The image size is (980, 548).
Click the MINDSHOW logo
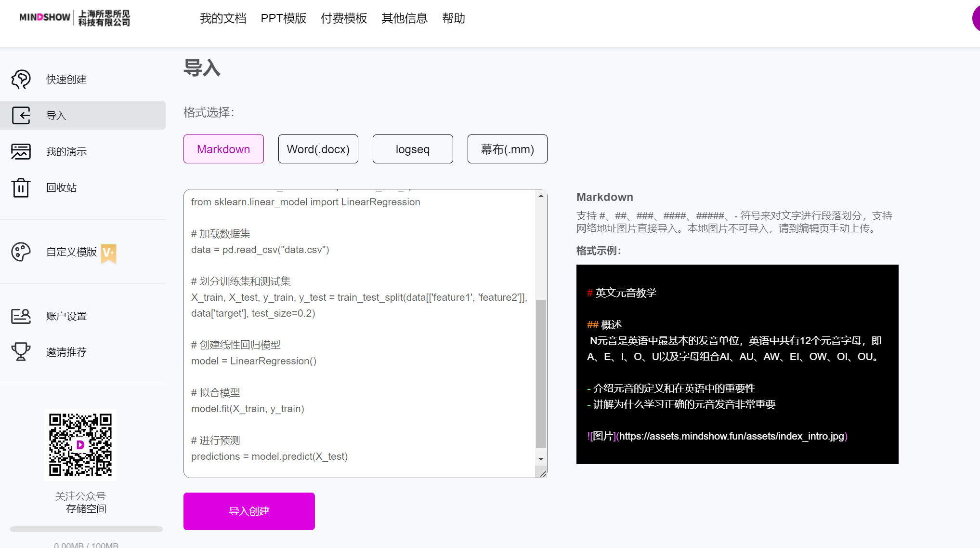point(72,18)
